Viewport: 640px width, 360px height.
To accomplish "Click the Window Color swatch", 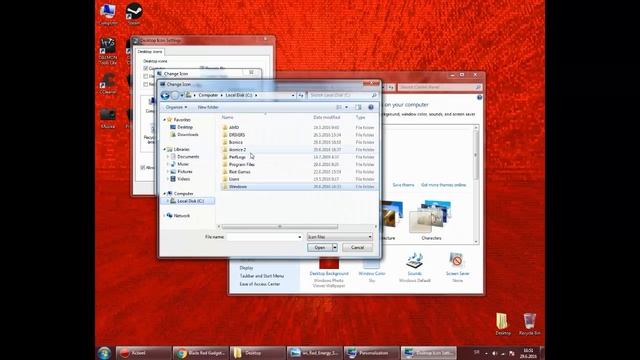I will [x=371, y=263].
